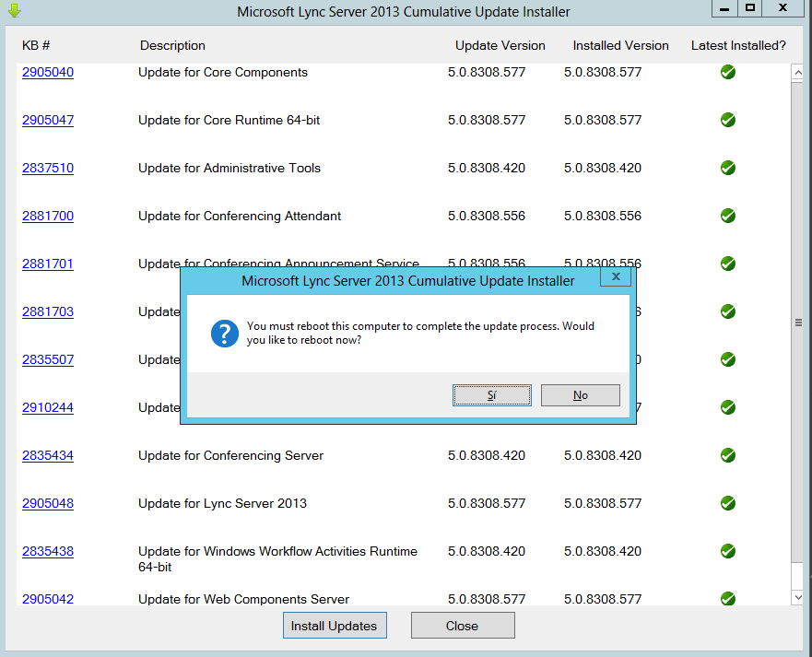
Task: Open KB article link 2881701
Action: [48, 264]
